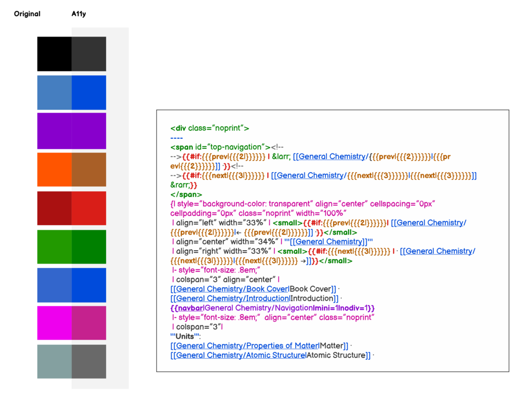Choose the A11y brown swatch
532x402 pixels.
[x=89, y=170]
